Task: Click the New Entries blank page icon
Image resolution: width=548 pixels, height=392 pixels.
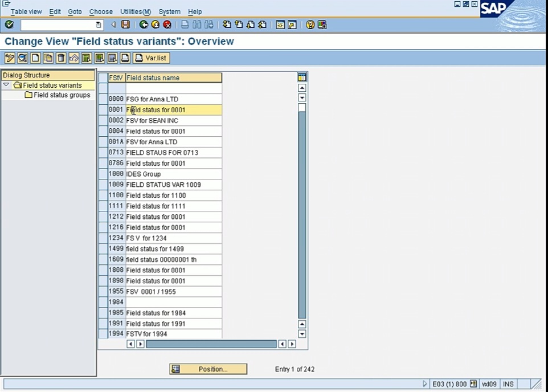Action: 35,58
